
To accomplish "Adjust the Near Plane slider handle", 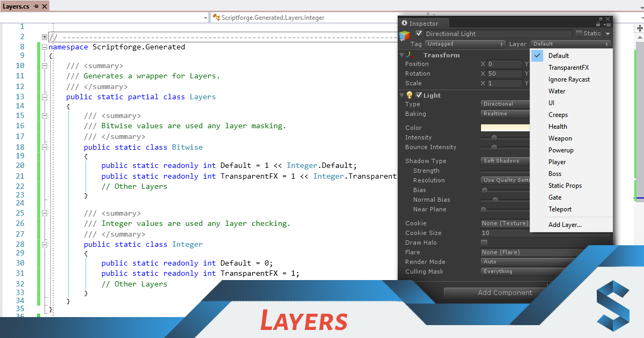I will [x=484, y=210].
